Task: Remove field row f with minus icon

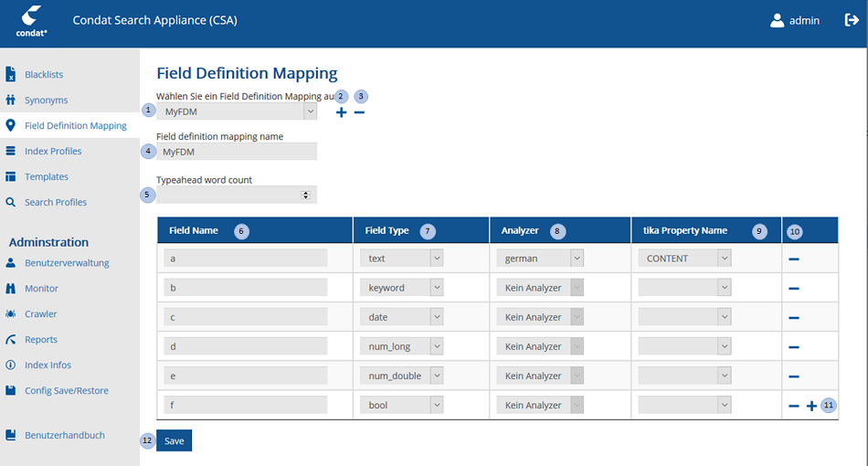Action: coord(794,406)
